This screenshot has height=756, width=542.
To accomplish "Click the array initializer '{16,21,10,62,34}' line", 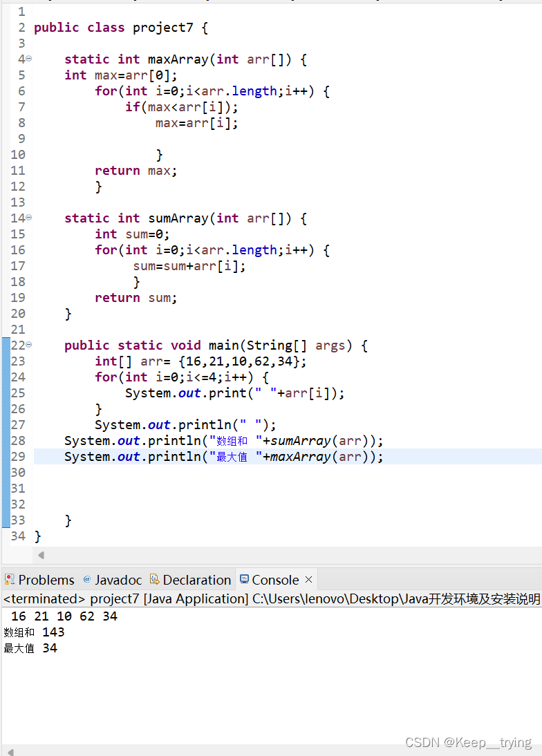I will pyautogui.click(x=200, y=361).
